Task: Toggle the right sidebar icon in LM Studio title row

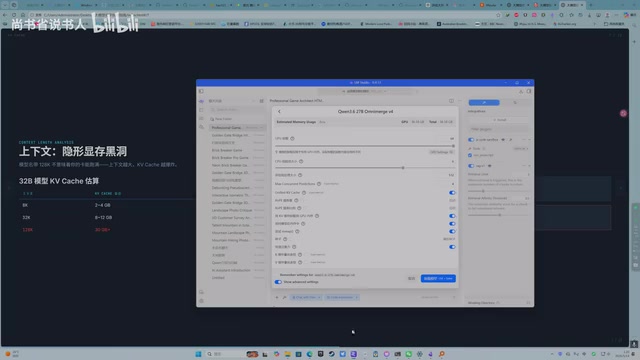Action: (529, 91)
